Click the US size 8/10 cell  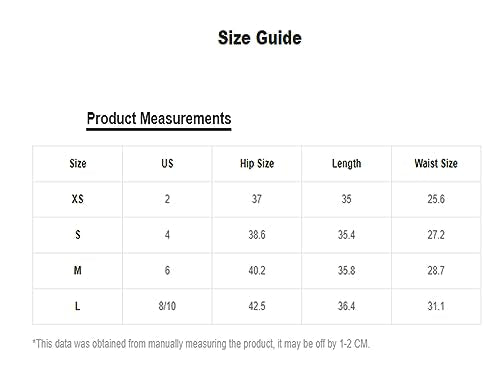(x=167, y=306)
